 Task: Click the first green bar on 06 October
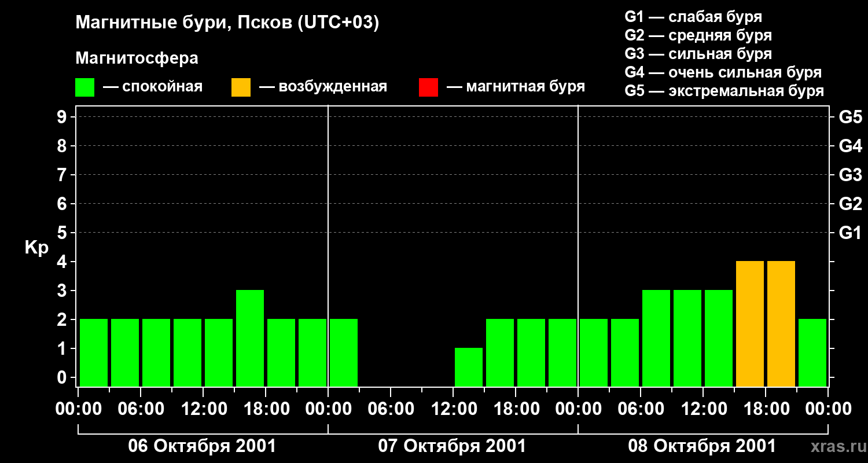[94, 352]
